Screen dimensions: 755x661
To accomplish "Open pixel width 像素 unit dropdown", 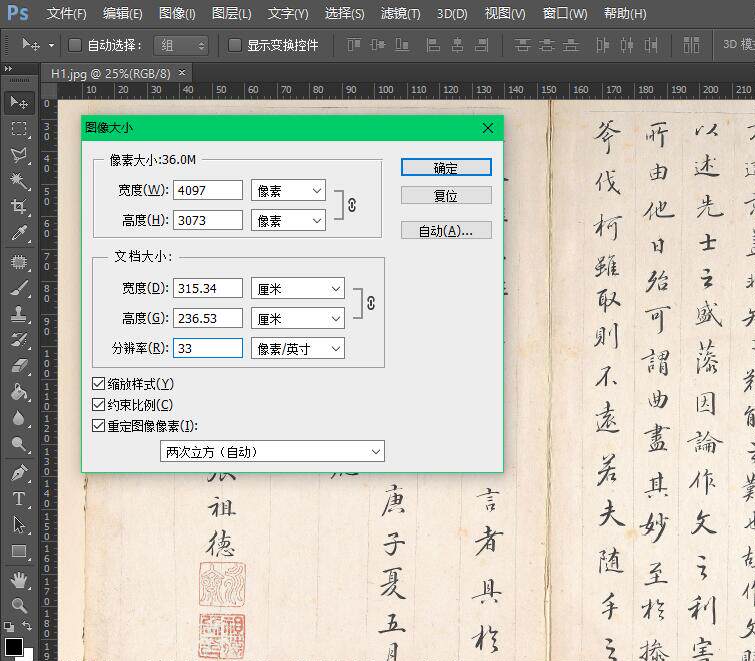I will 288,191.
